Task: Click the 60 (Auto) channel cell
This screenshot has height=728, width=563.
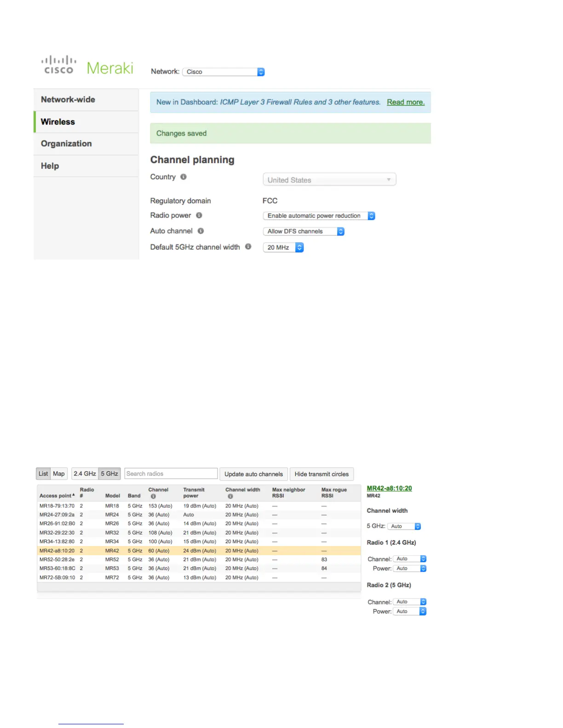Action: [x=159, y=551]
